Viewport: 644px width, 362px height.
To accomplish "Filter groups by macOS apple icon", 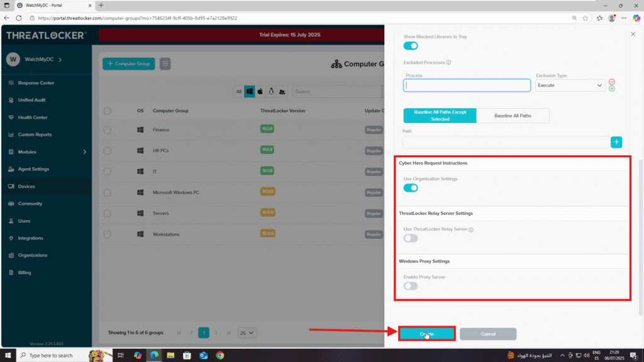I will (x=260, y=92).
